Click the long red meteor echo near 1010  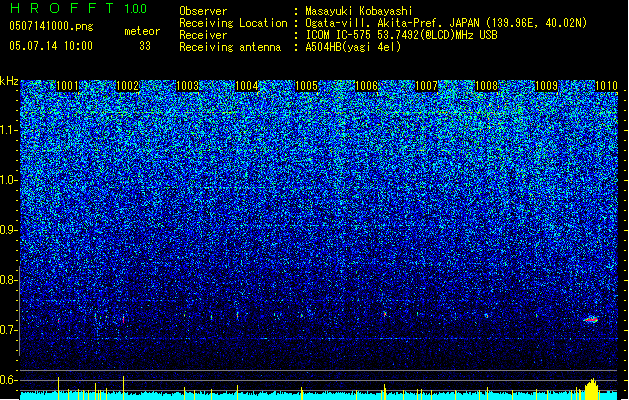[x=590, y=320]
